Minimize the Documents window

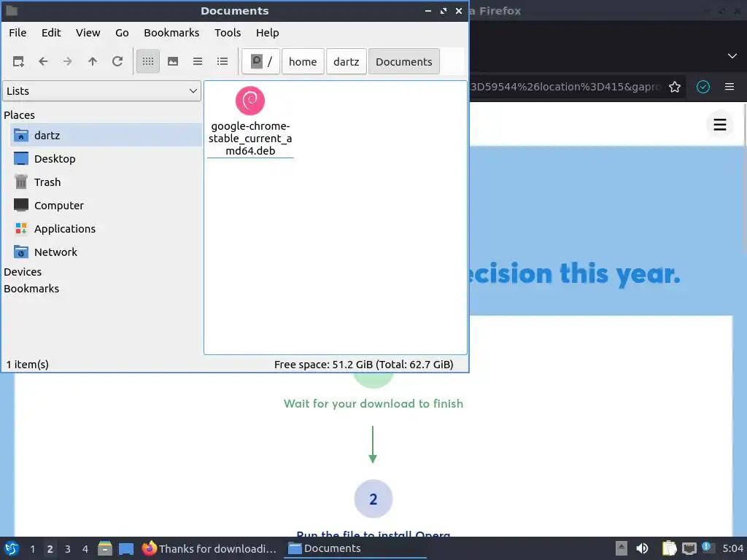428,10
